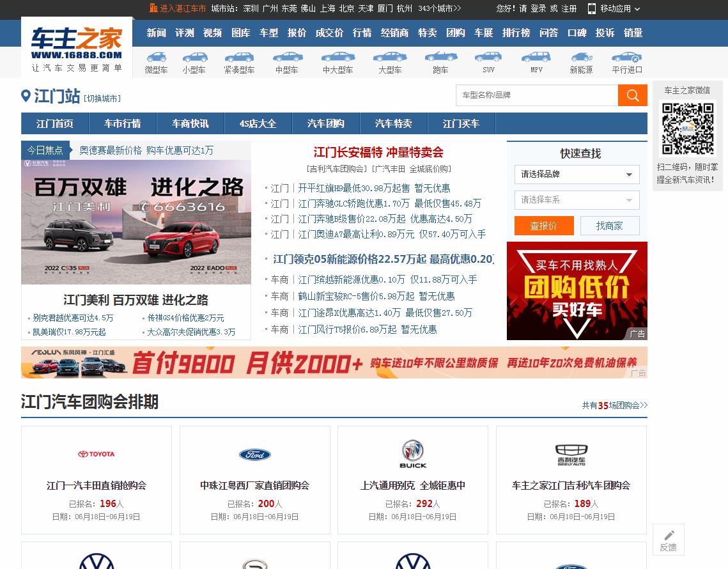The width and height of the screenshot is (728, 569).
Task: Select the 微型车 car type icon
Action: pos(156,58)
